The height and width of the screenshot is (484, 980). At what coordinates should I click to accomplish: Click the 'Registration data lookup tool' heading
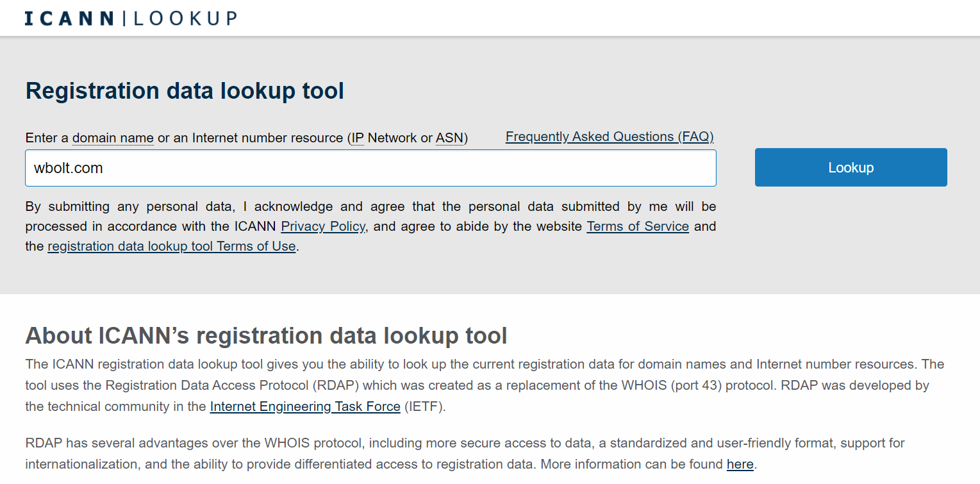185,91
